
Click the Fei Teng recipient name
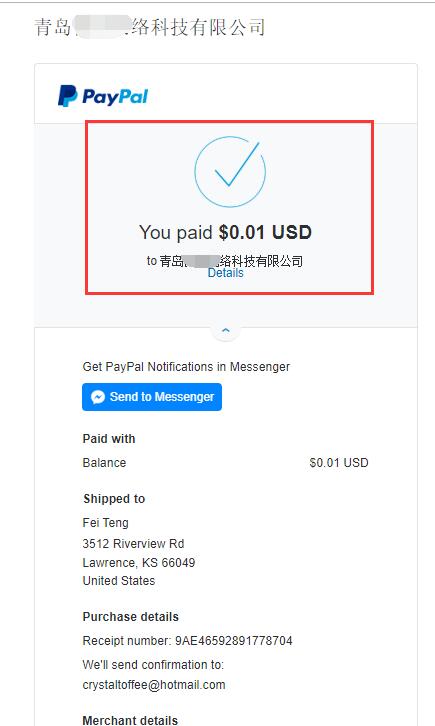tap(106, 523)
